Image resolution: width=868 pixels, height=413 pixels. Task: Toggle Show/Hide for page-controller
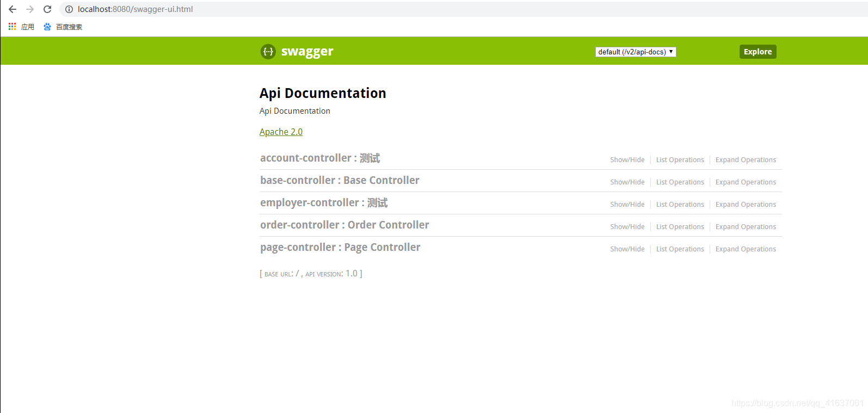tap(627, 249)
